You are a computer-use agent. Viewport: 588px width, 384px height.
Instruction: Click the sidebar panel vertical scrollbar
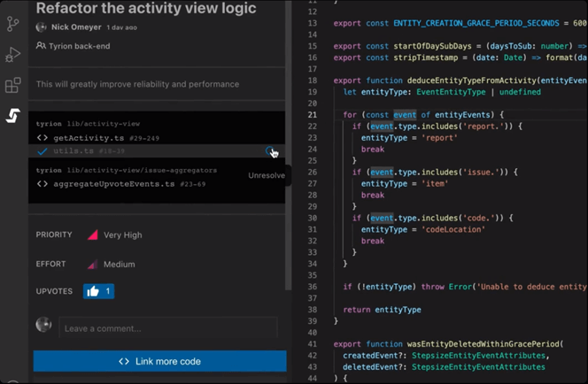pos(289,145)
